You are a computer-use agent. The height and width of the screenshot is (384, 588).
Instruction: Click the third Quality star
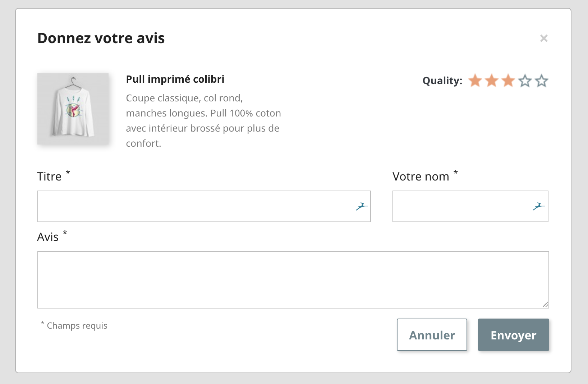point(508,81)
